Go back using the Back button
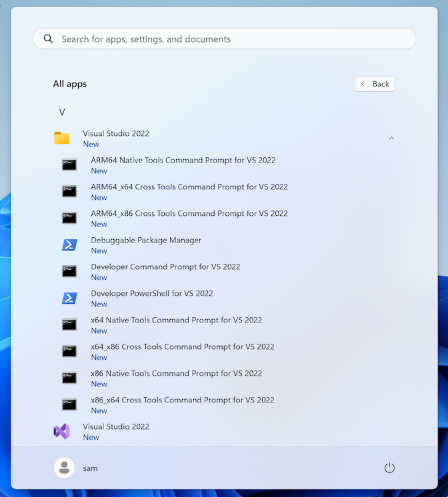The image size is (448, 497). point(375,84)
